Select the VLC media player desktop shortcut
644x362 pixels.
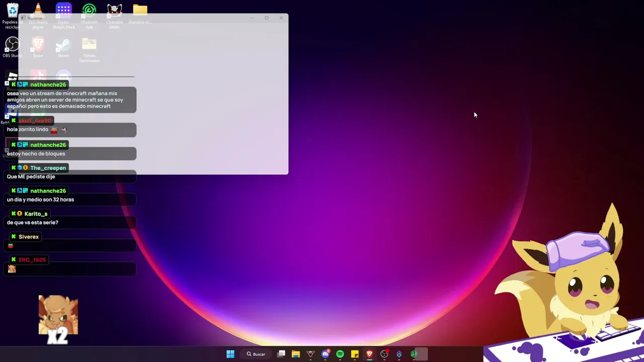pyautogui.click(x=38, y=15)
